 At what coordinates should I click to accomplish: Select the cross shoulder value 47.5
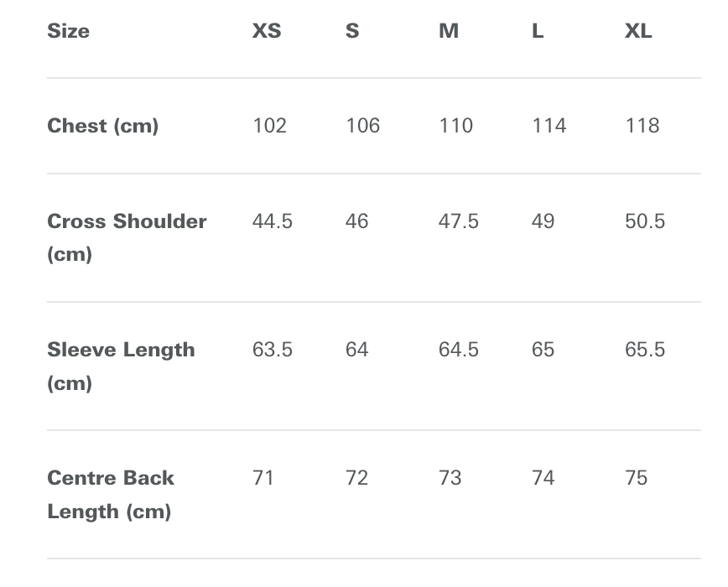[458, 221]
